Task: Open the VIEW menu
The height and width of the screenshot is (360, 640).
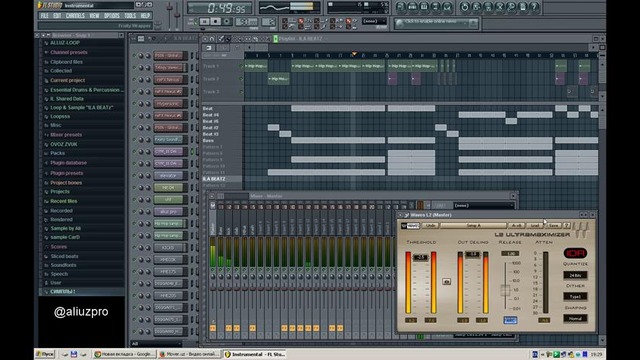Action: click(94, 16)
